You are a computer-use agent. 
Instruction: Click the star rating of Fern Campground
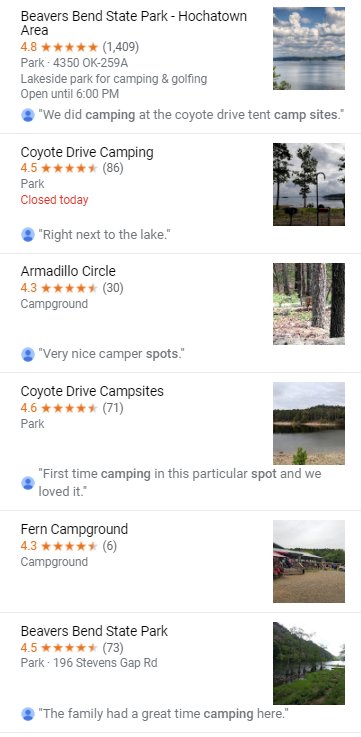tap(69, 546)
